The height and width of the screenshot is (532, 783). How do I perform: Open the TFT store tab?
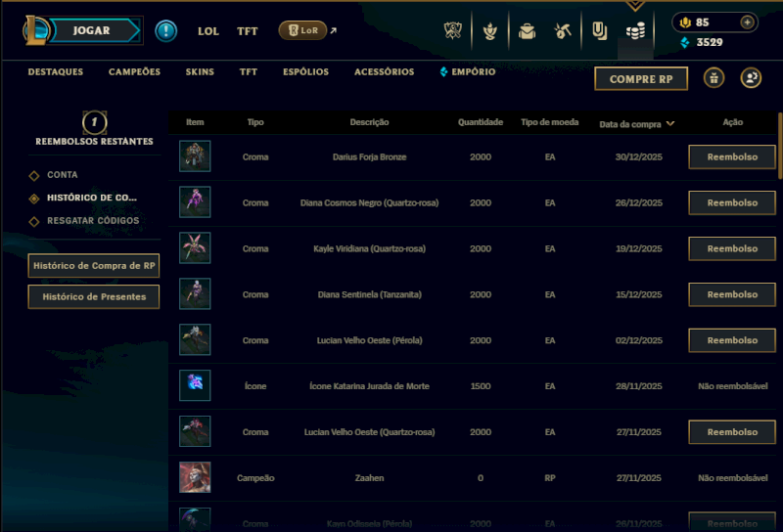[249, 71]
